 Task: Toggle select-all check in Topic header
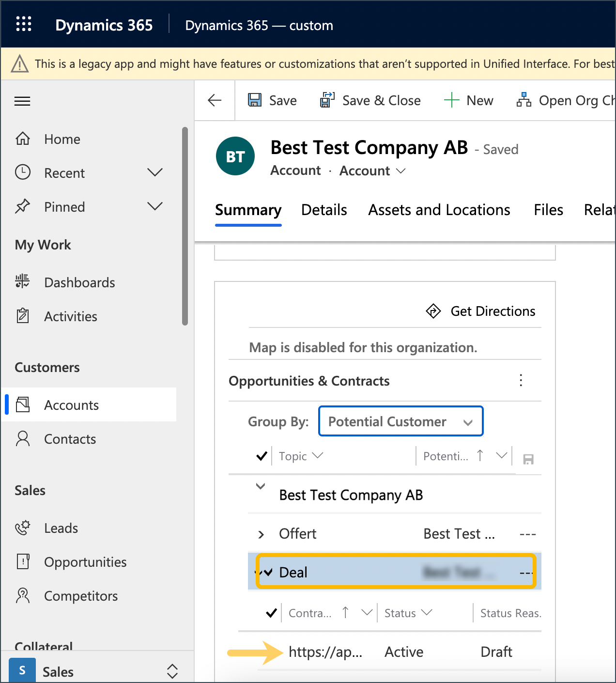[x=262, y=456]
